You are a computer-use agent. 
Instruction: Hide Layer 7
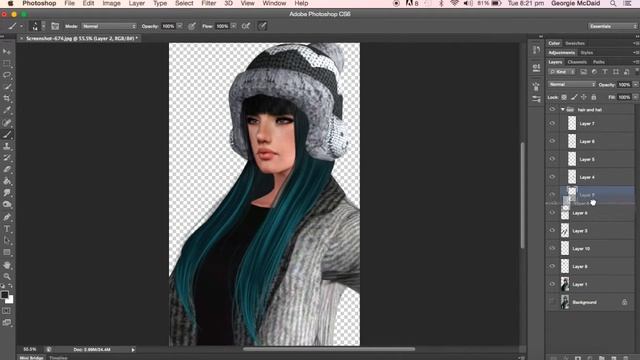(552, 123)
